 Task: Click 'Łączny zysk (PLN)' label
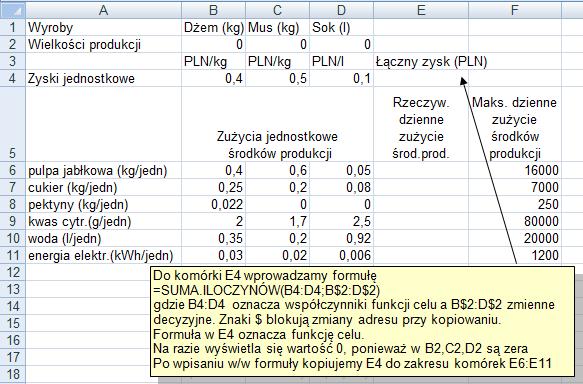(431, 61)
